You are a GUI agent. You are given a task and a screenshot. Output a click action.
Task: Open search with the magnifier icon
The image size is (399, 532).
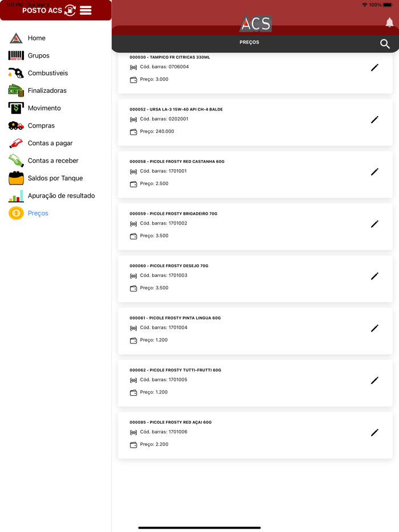386,43
